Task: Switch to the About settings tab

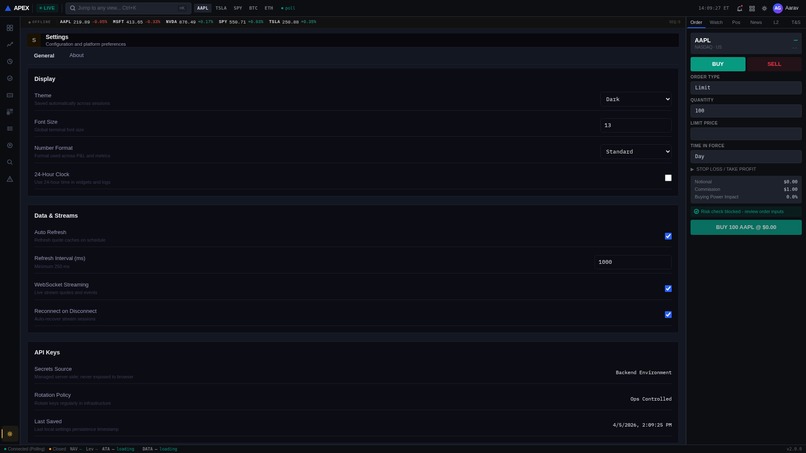Action: pos(77,56)
